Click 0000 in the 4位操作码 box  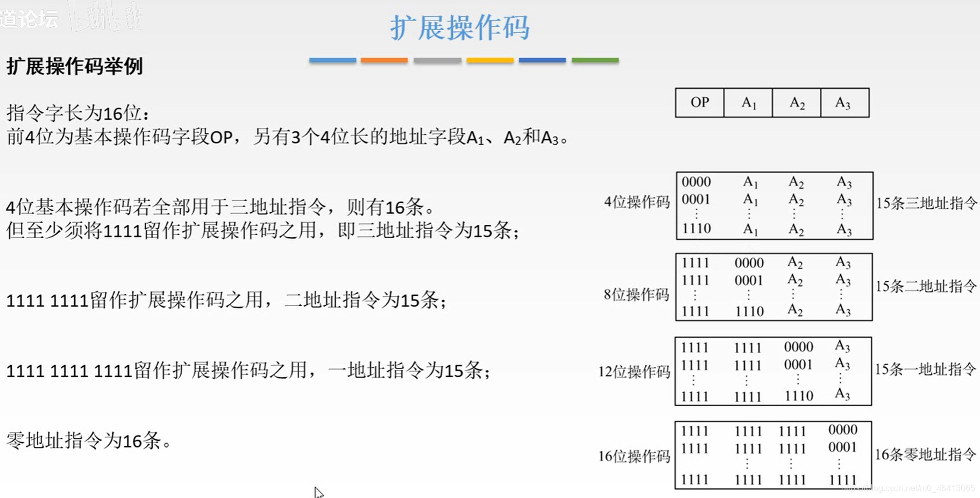point(697,182)
